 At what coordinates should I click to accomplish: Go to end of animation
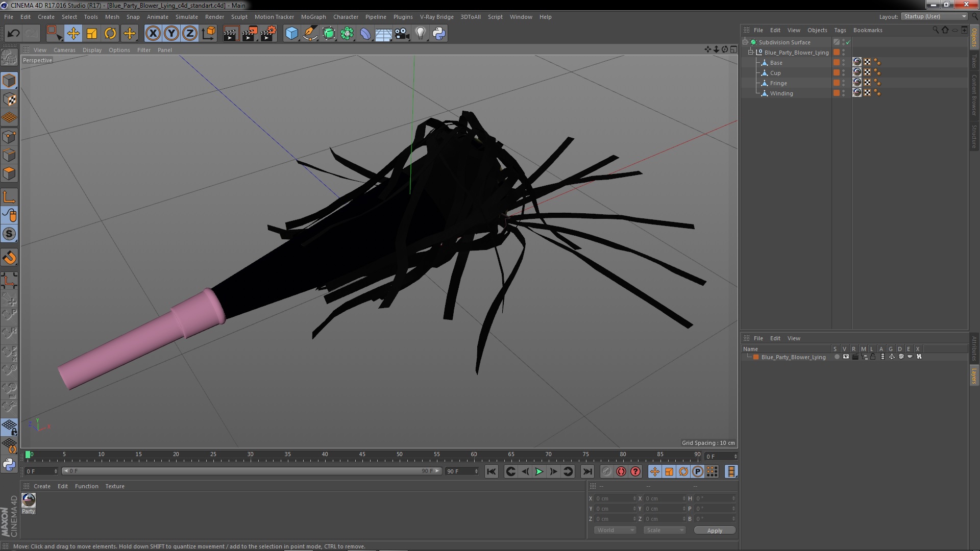click(x=587, y=472)
